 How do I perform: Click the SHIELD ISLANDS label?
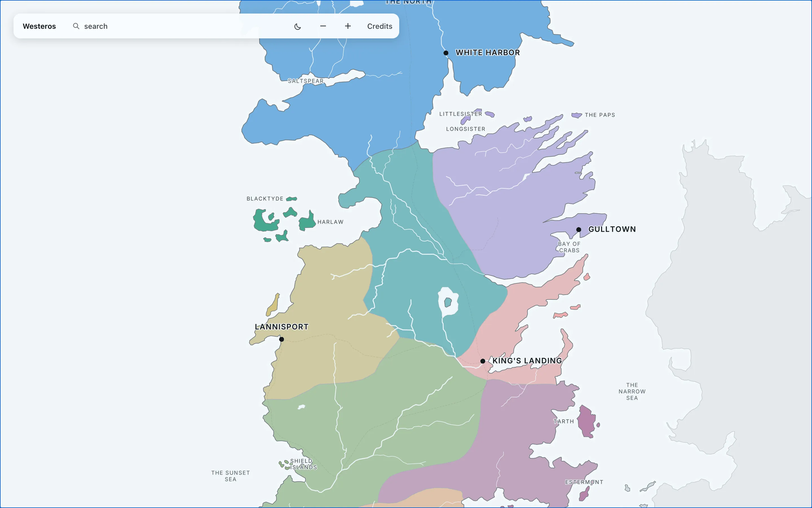coord(303,464)
